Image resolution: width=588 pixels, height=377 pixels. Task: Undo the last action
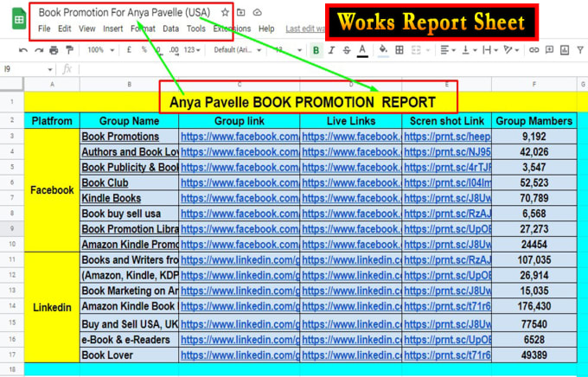tap(23, 50)
